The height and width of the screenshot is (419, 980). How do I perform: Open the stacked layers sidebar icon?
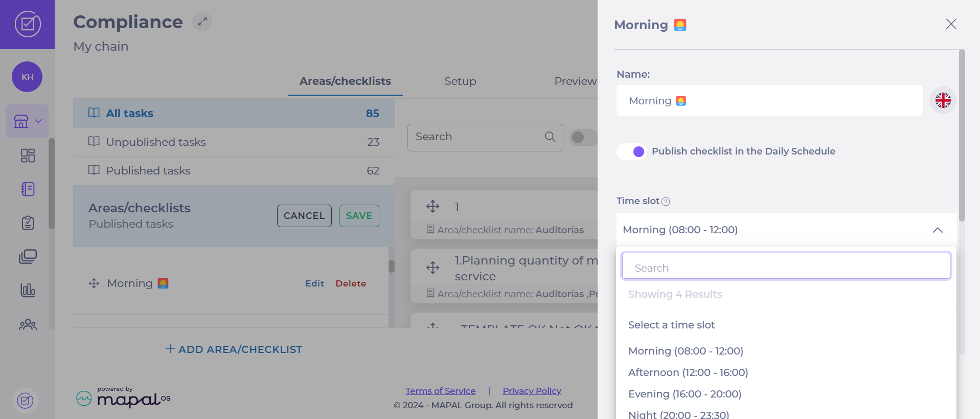pyautogui.click(x=28, y=257)
